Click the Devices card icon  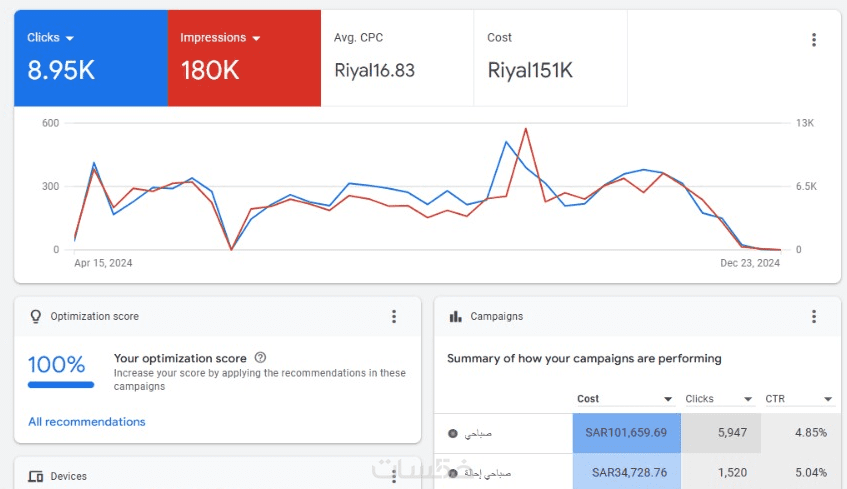click(36, 477)
